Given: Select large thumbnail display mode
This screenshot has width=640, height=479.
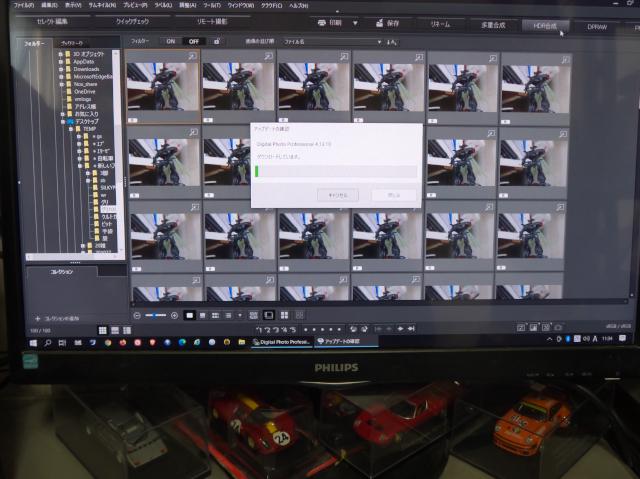Looking at the screenshot, I should (x=189, y=315).
